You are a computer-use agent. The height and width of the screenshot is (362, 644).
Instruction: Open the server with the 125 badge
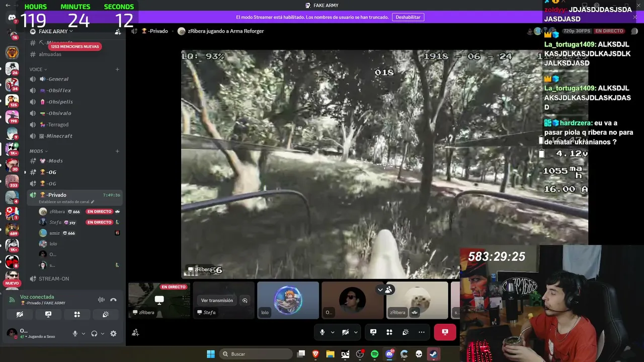coord(12,101)
